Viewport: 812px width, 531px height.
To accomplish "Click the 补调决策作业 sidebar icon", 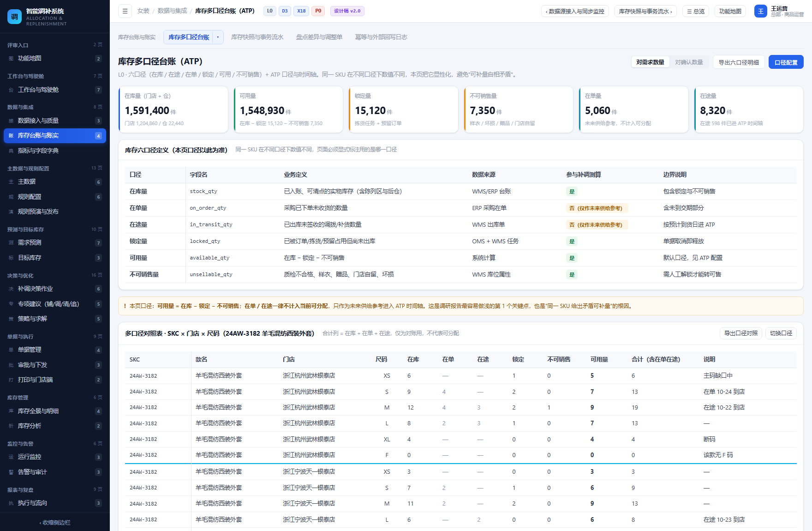I will click(11, 289).
